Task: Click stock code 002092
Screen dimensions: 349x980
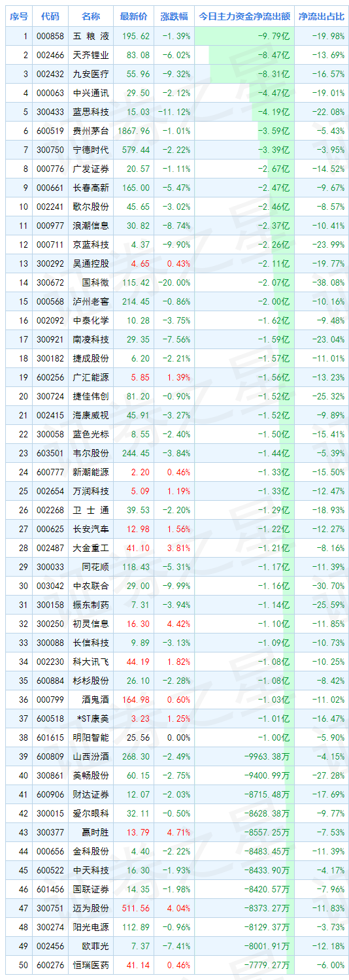Action: (50, 320)
